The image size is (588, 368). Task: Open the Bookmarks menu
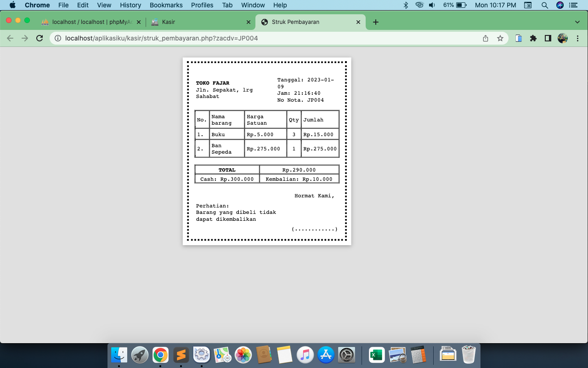(166, 5)
